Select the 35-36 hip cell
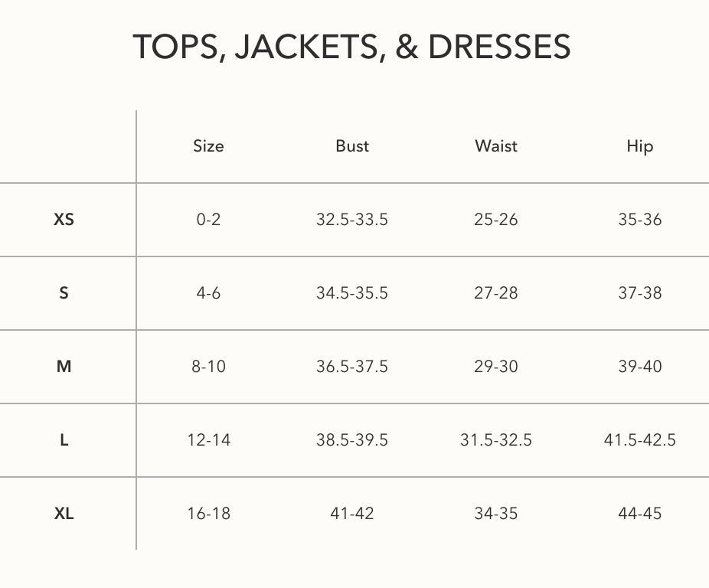The height and width of the screenshot is (588, 709). (x=640, y=220)
